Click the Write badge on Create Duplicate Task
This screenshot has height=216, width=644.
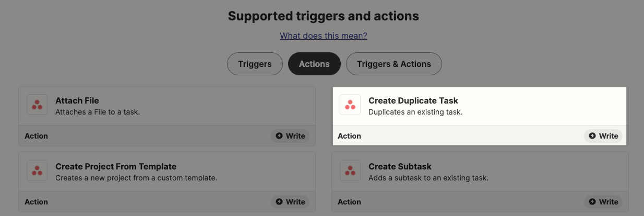click(x=603, y=136)
